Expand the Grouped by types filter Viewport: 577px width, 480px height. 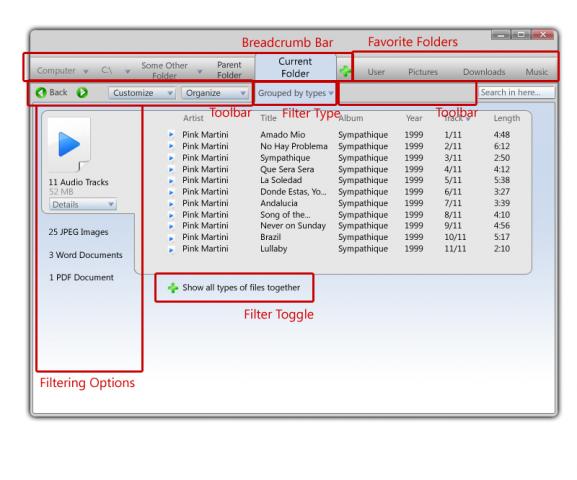pyautogui.click(x=295, y=93)
